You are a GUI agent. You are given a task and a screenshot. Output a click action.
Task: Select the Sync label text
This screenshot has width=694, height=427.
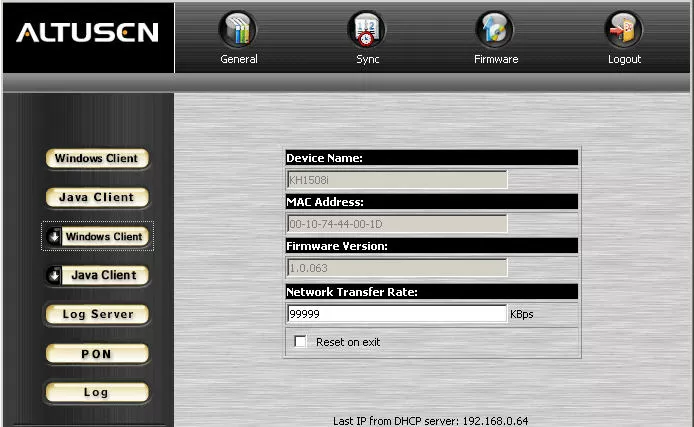367,59
